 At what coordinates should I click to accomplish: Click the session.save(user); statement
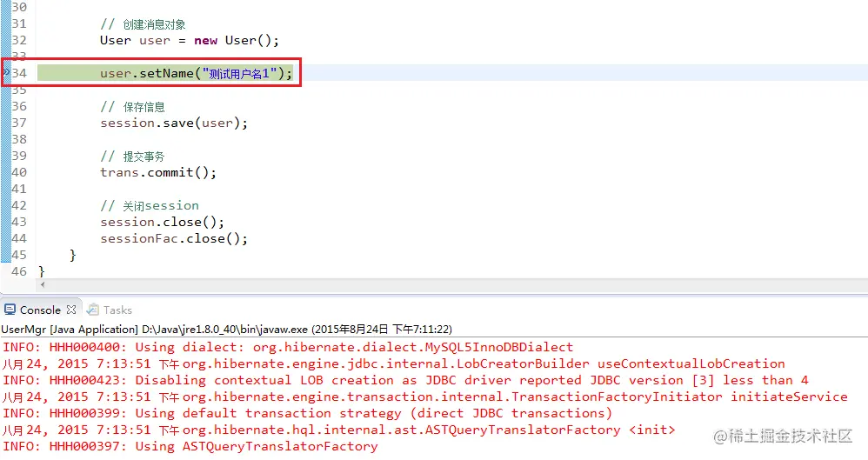(174, 123)
